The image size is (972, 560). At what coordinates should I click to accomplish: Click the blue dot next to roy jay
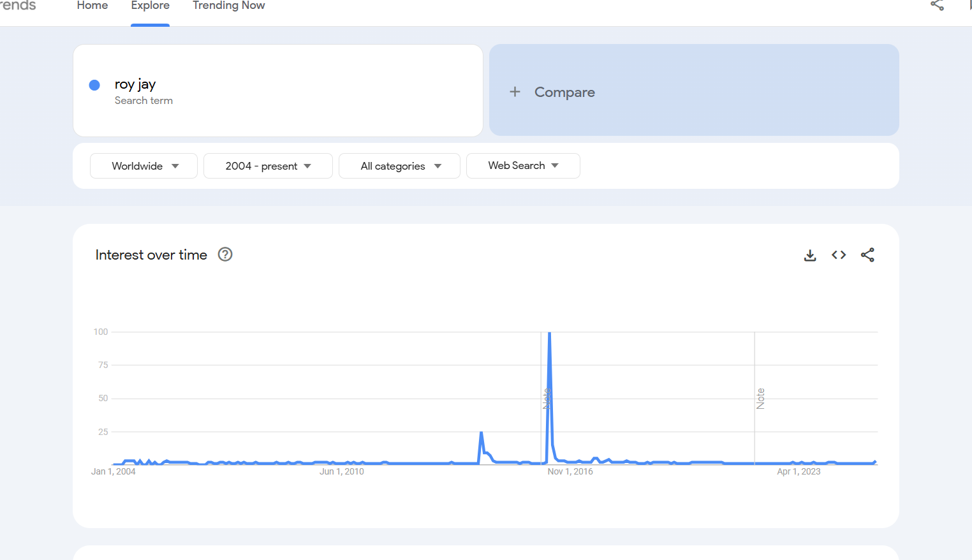tap(94, 85)
